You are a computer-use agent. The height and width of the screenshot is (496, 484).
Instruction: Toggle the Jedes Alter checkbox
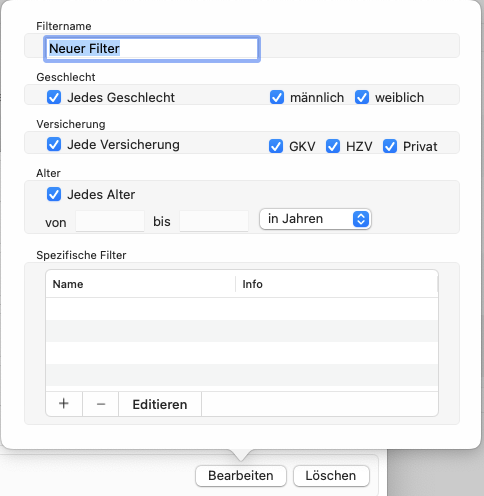pos(54,194)
